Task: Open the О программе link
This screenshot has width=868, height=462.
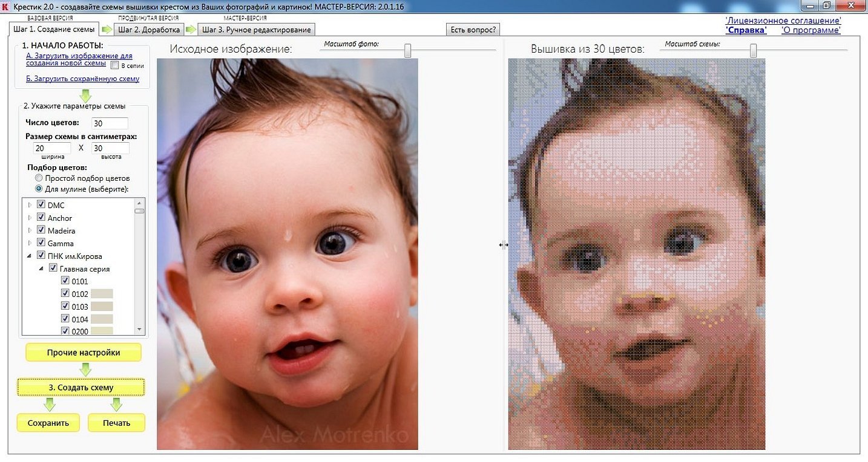Action: point(811,30)
